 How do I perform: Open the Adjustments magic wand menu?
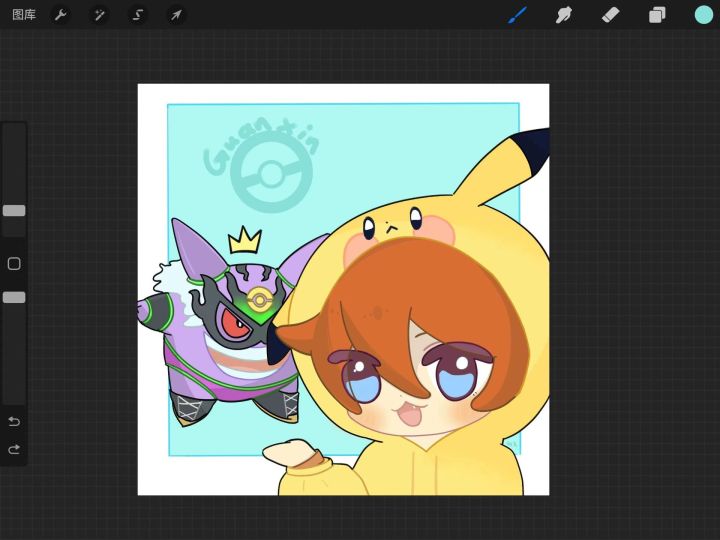(99, 15)
